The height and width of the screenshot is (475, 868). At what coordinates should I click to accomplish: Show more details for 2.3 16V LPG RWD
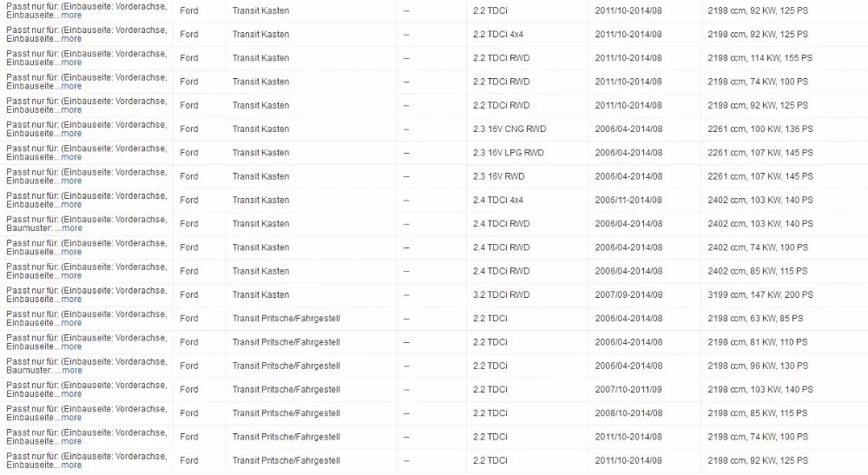coord(71,157)
